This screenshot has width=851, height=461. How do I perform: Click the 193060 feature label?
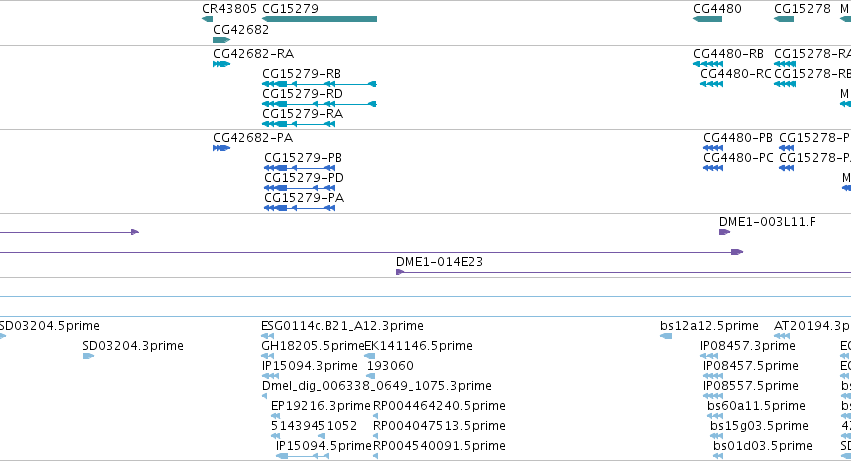[x=390, y=366]
